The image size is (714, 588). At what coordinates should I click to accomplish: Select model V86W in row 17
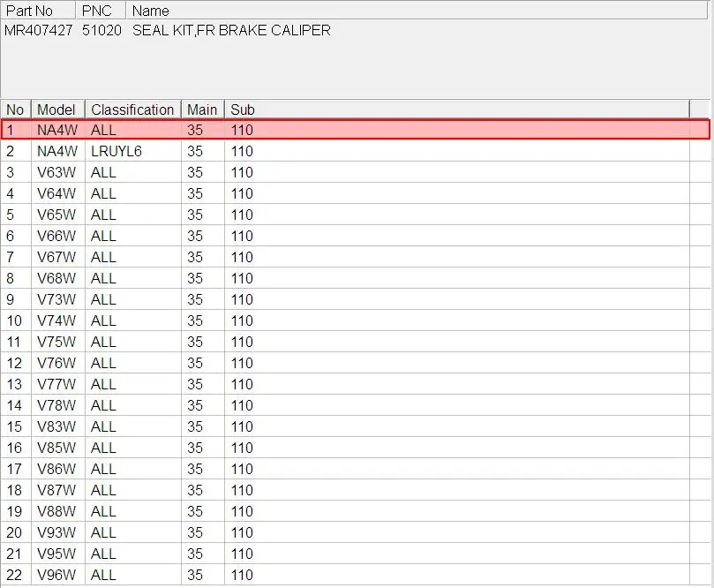coord(56,469)
